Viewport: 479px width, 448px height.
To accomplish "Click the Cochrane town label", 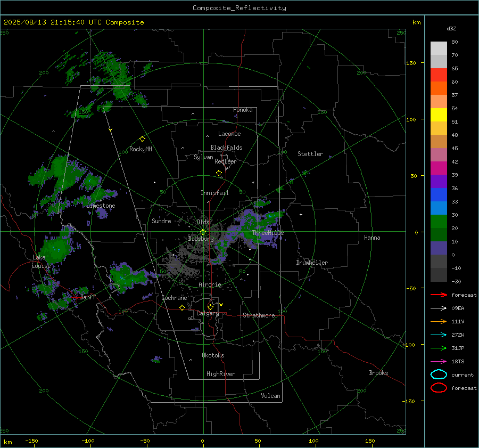I will [174, 298].
